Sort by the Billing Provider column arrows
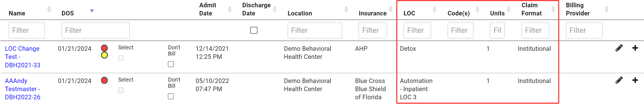Viewport: 644px width, 104px height. click(x=606, y=9)
